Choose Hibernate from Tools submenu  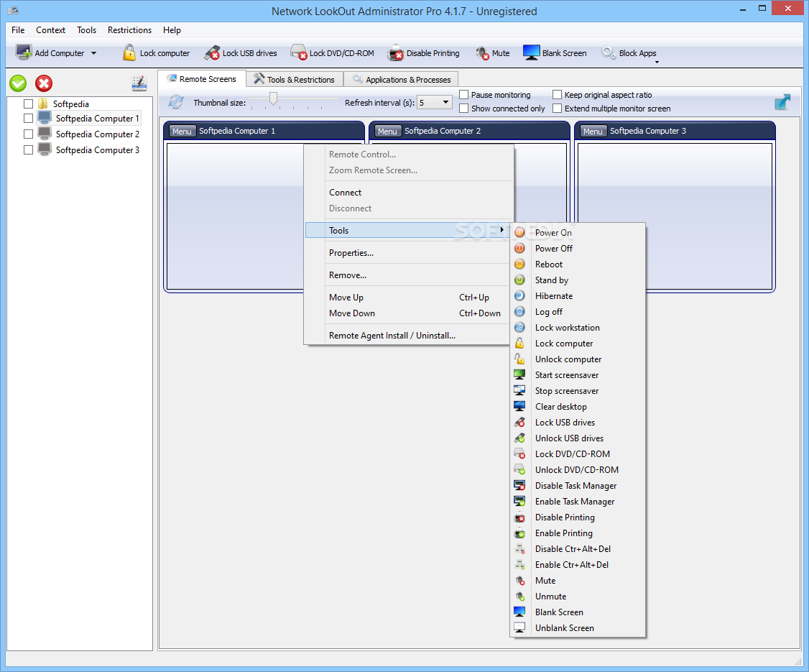click(x=578, y=295)
